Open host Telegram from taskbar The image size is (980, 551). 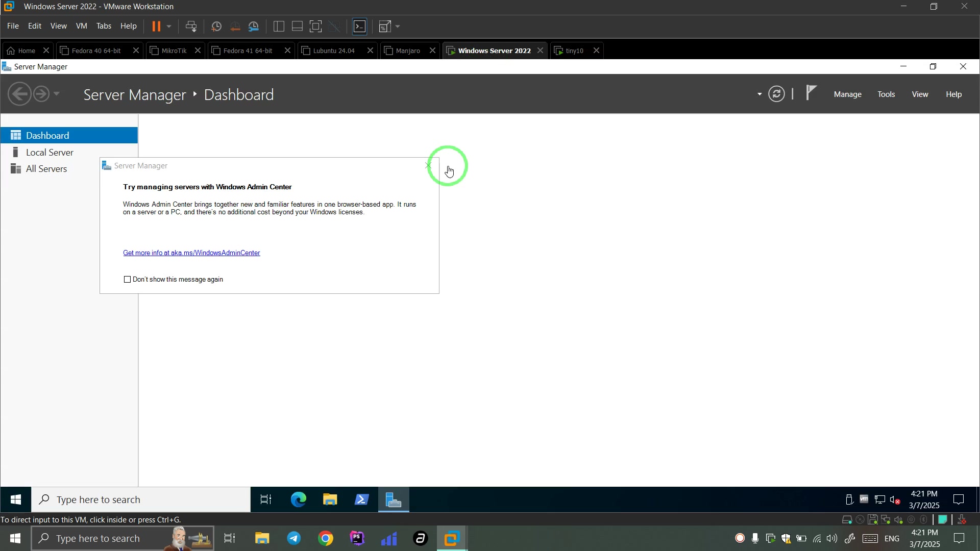(294, 538)
